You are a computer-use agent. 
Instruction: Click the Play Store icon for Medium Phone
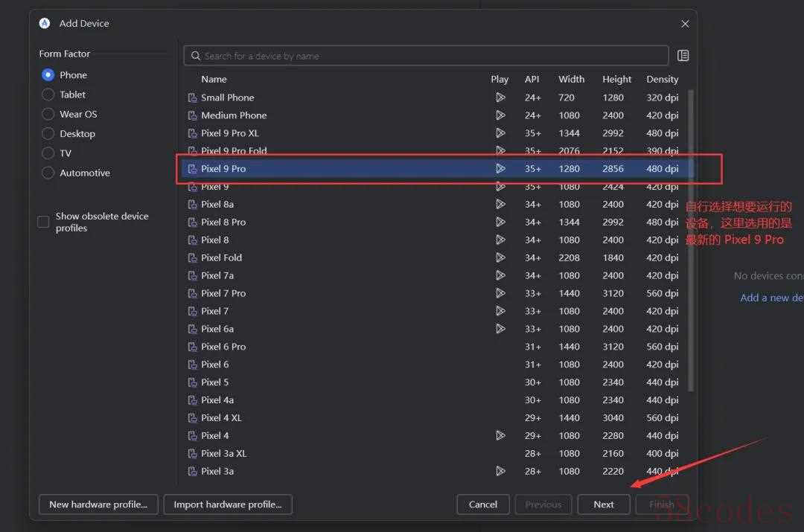point(500,115)
